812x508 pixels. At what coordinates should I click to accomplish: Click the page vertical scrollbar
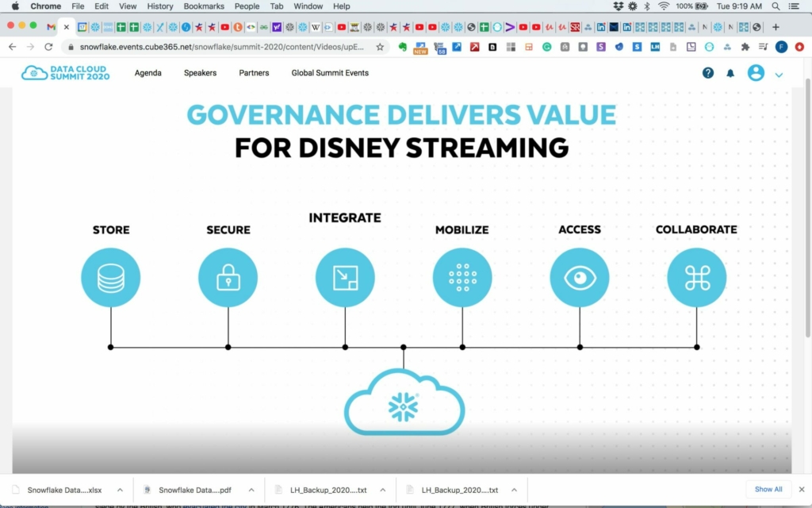click(808, 207)
